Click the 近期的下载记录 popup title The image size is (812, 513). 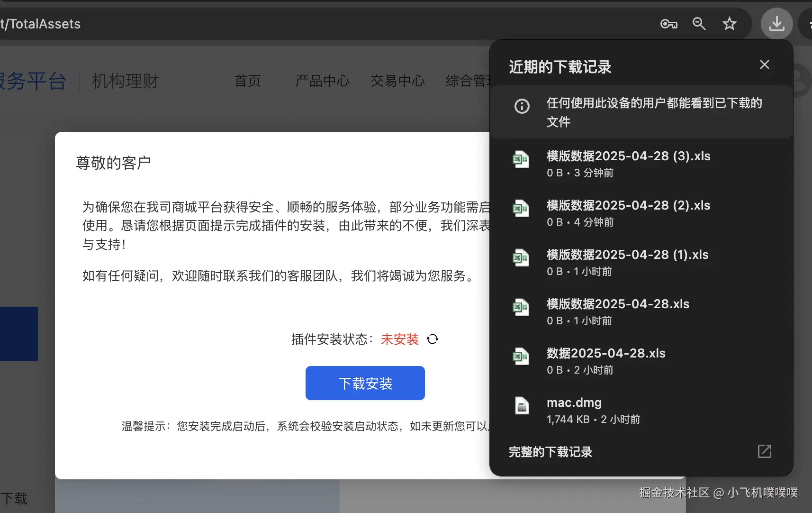pyautogui.click(x=560, y=67)
